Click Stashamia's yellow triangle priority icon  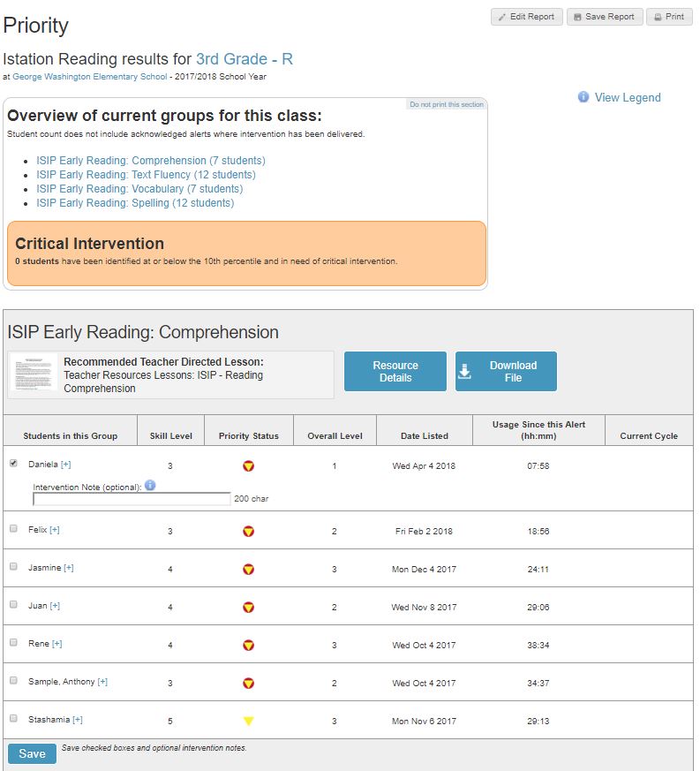click(x=248, y=721)
